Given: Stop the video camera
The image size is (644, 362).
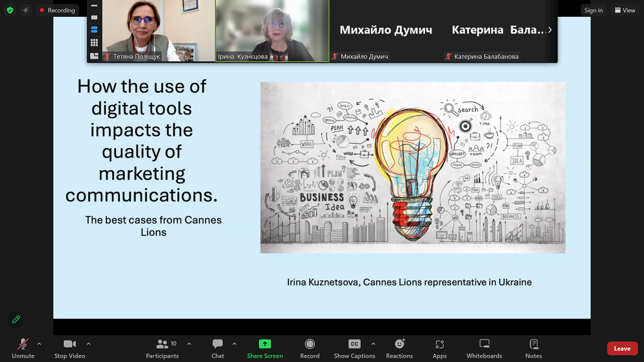Looking at the screenshot, I should (x=70, y=348).
